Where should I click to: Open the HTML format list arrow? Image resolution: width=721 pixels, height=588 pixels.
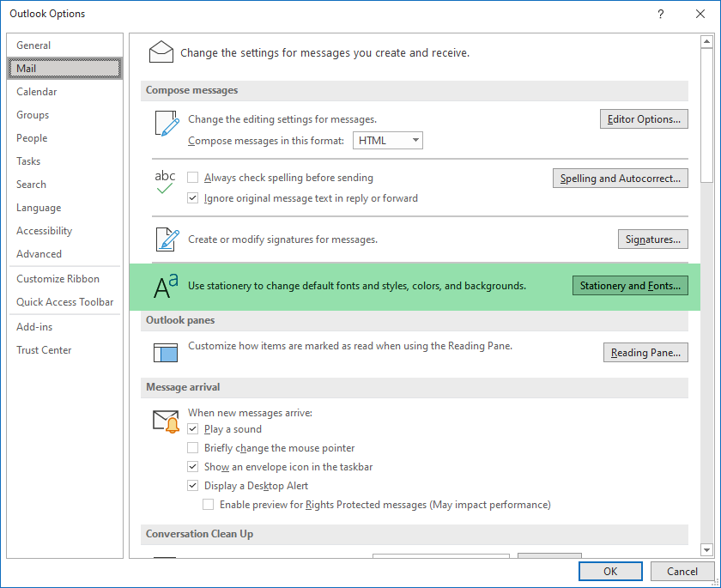(x=415, y=140)
